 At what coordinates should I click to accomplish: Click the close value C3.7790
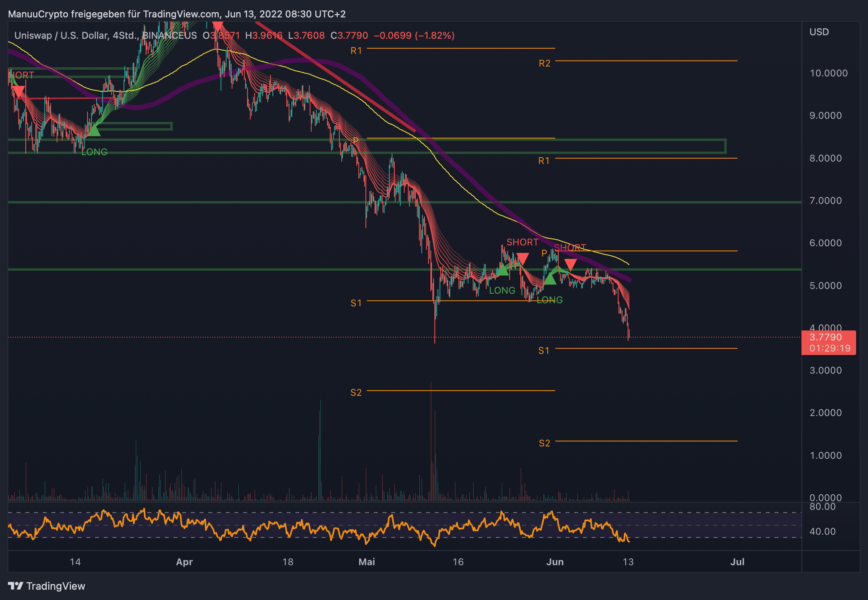coord(349,36)
